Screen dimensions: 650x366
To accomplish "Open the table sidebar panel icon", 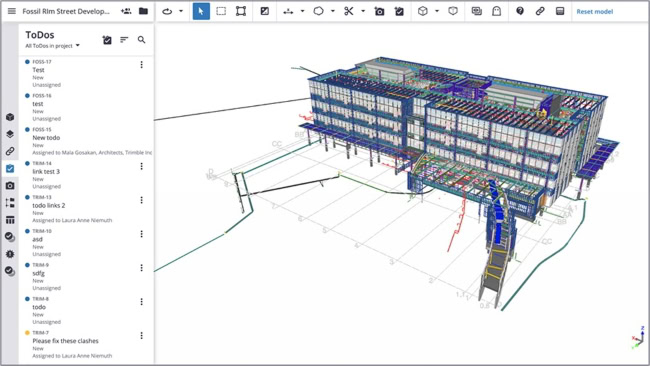I will click(10, 220).
